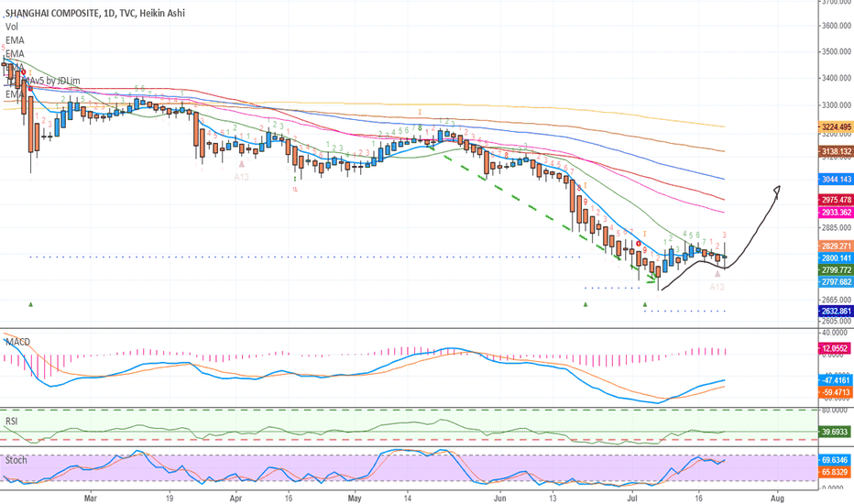Click the yellow 3224.495 price tag
Screen dimensions: 854x504
pos(836,127)
